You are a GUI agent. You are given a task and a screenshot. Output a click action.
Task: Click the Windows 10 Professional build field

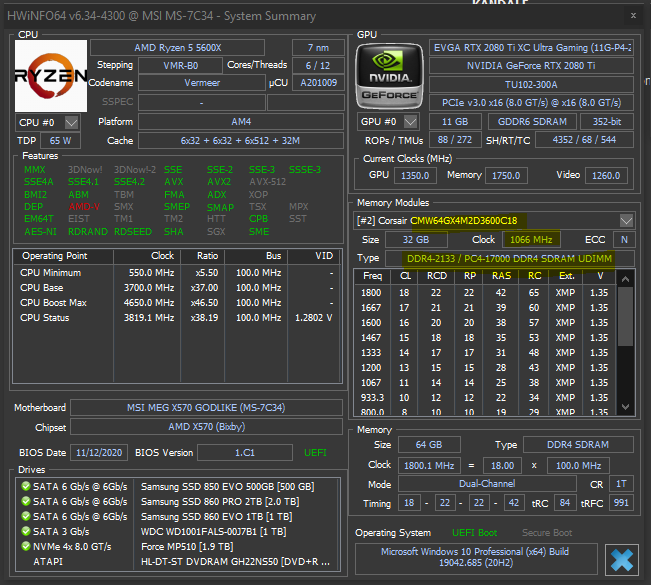pos(476,557)
